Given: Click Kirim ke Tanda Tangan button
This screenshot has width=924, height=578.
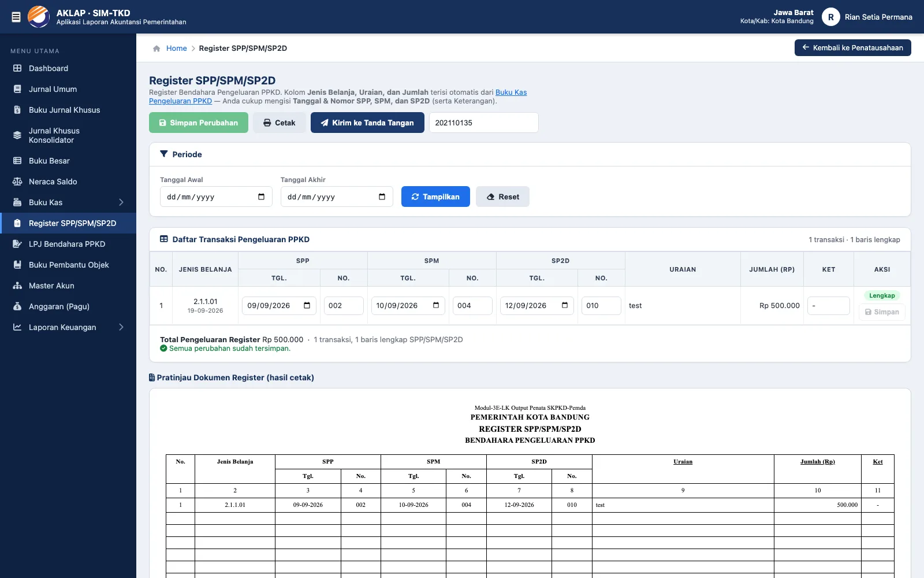Looking at the screenshot, I should (367, 123).
